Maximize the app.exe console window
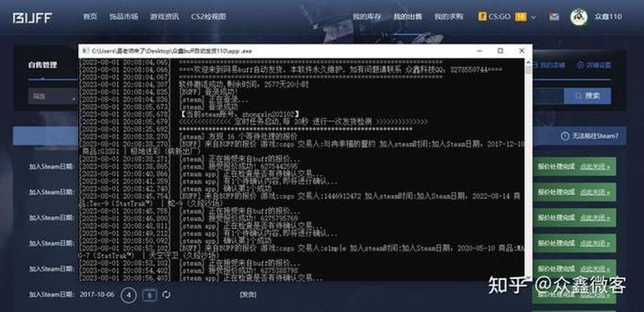644x312 pixels. [x=500, y=51]
